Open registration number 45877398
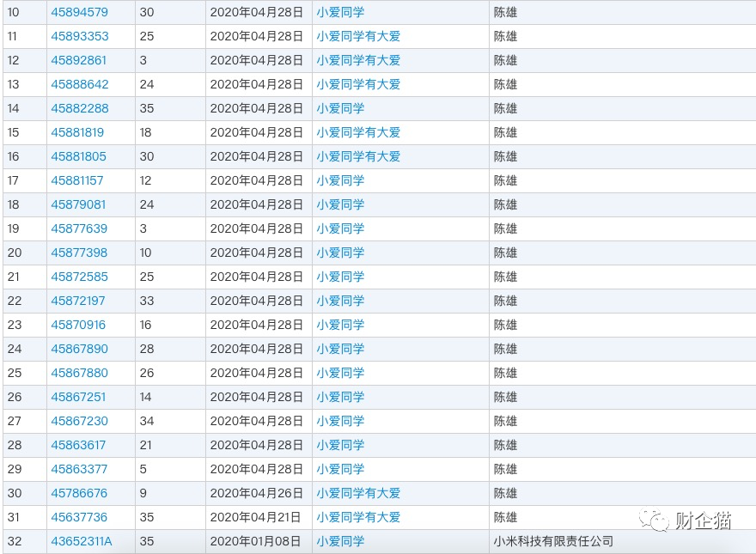This screenshot has width=756, height=554. click(x=79, y=253)
